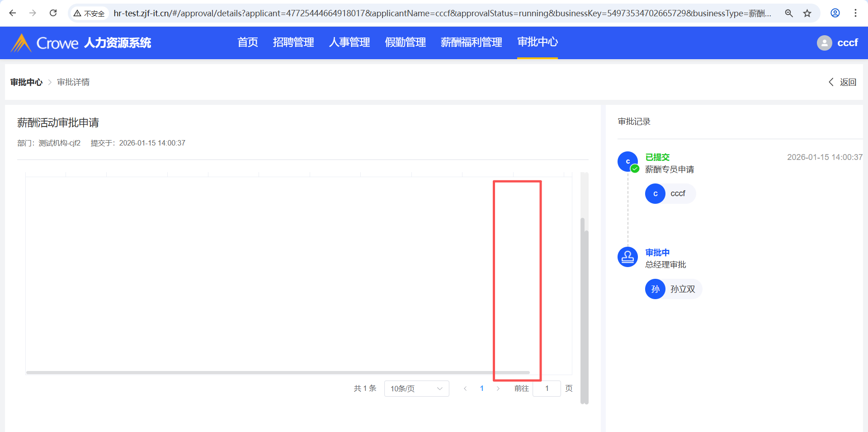Click the 审批记录 heading
Image resolution: width=868 pixels, height=432 pixels.
634,122
